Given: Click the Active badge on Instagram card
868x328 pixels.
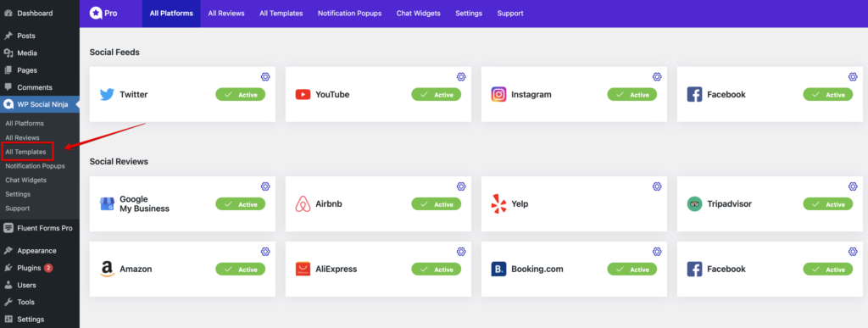Looking at the screenshot, I should click(632, 95).
